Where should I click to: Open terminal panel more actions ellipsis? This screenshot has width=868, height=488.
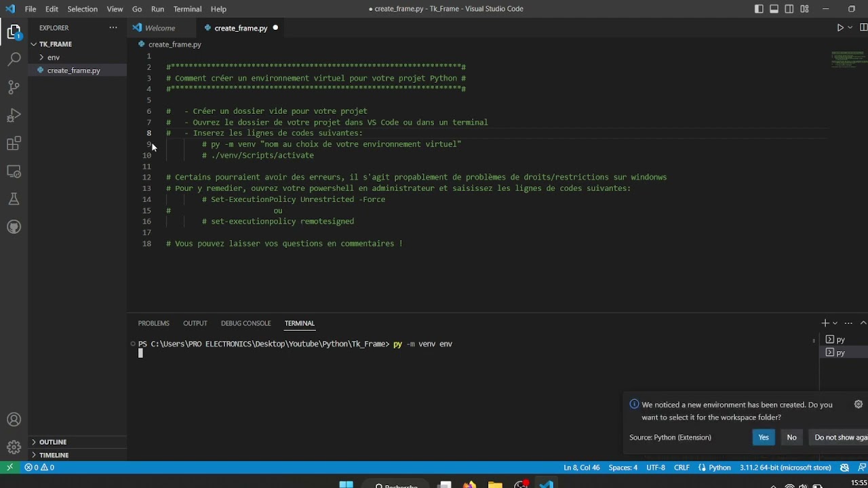(848, 323)
